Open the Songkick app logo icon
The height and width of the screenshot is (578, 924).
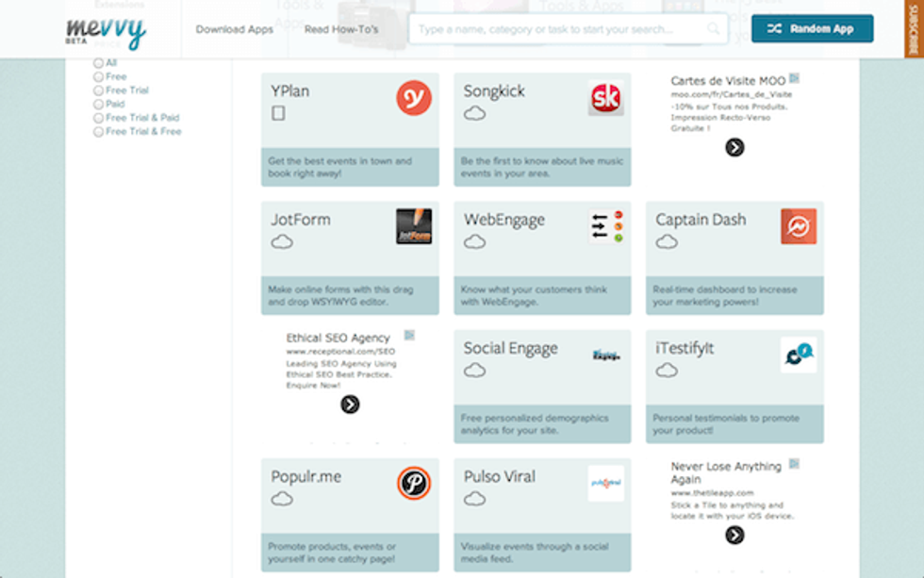pos(605,98)
